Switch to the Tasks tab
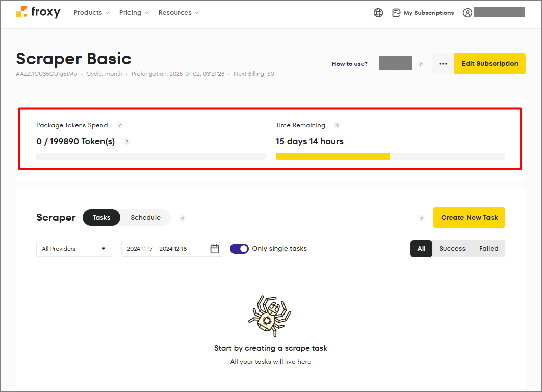Viewport: 542px width, 392px height. (x=101, y=218)
